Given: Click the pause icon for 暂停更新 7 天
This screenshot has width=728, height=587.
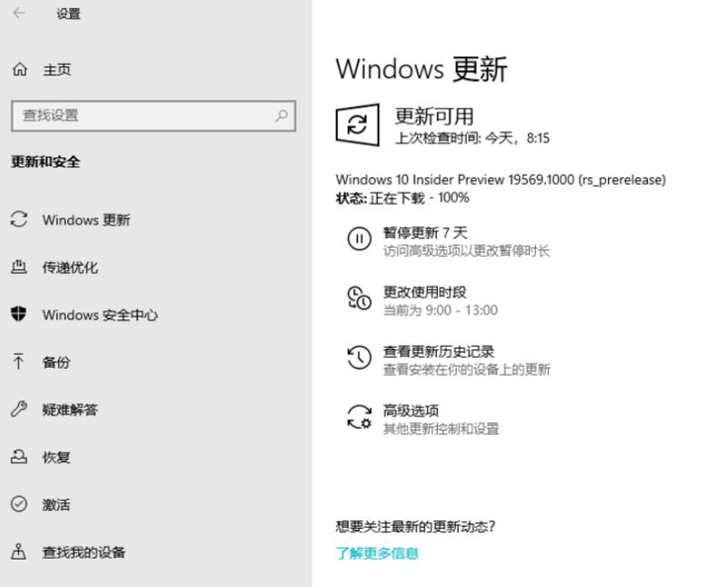Looking at the screenshot, I should (359, 238).
